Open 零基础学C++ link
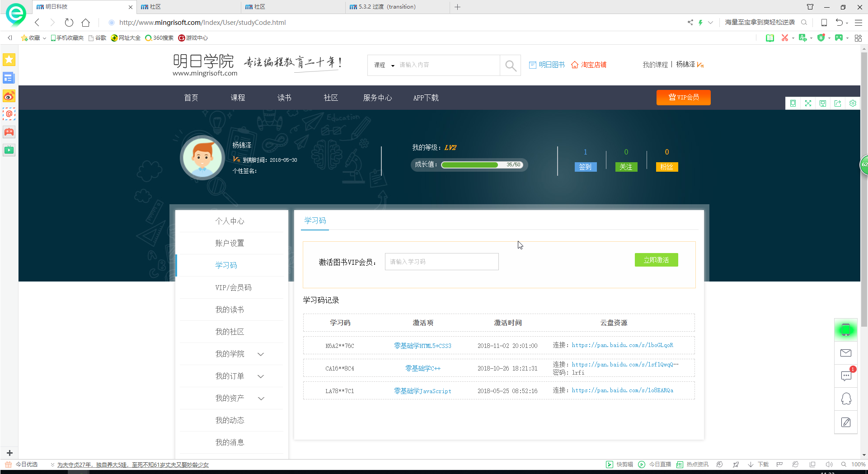 [422, 368]
